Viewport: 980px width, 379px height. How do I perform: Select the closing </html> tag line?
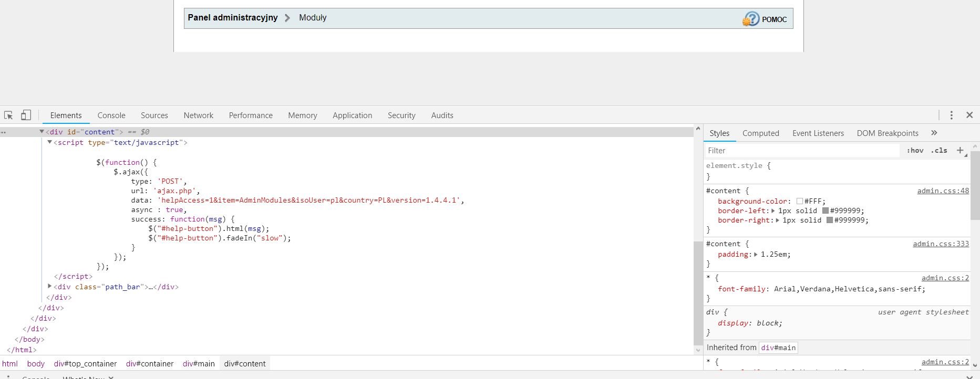click(x=22, y=350)
